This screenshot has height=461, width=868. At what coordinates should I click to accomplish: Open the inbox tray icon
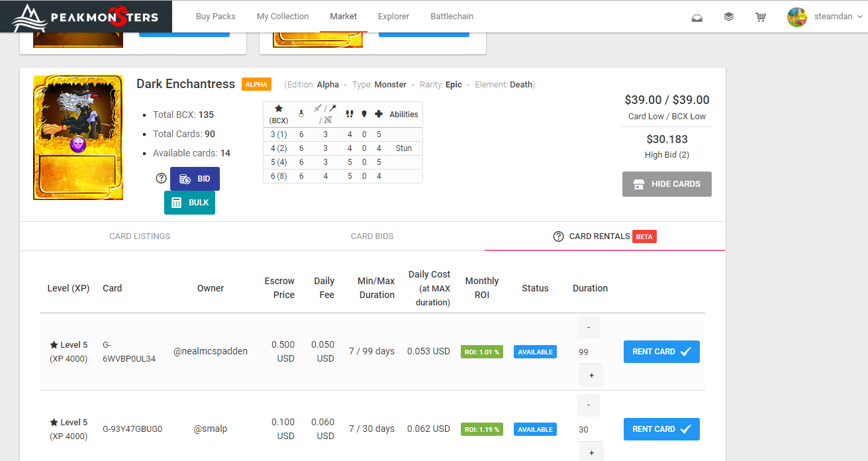[697, 17]
